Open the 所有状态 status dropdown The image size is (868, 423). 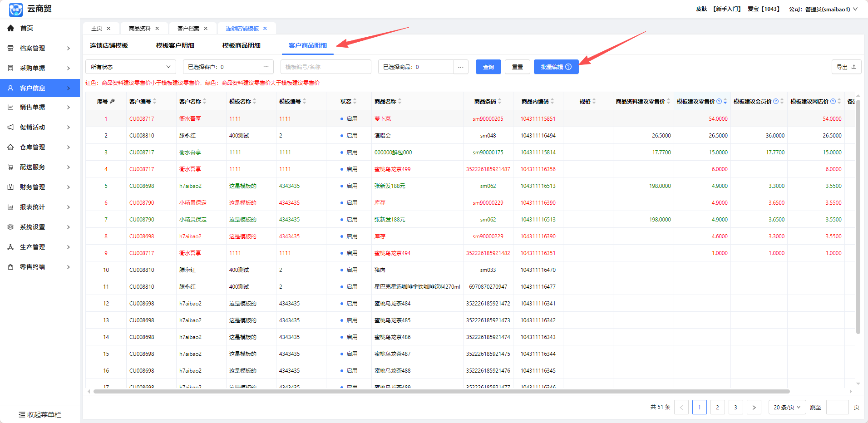(131, 67)
